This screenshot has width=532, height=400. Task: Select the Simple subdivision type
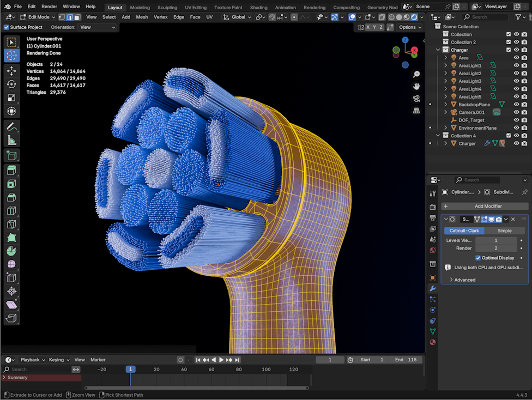[x=504, y=231]
